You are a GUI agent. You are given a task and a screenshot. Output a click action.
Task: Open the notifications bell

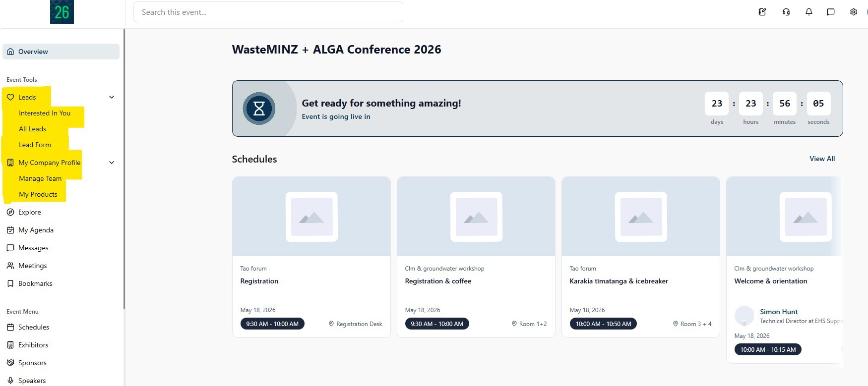pyautogui.click(x=809, y=12)
